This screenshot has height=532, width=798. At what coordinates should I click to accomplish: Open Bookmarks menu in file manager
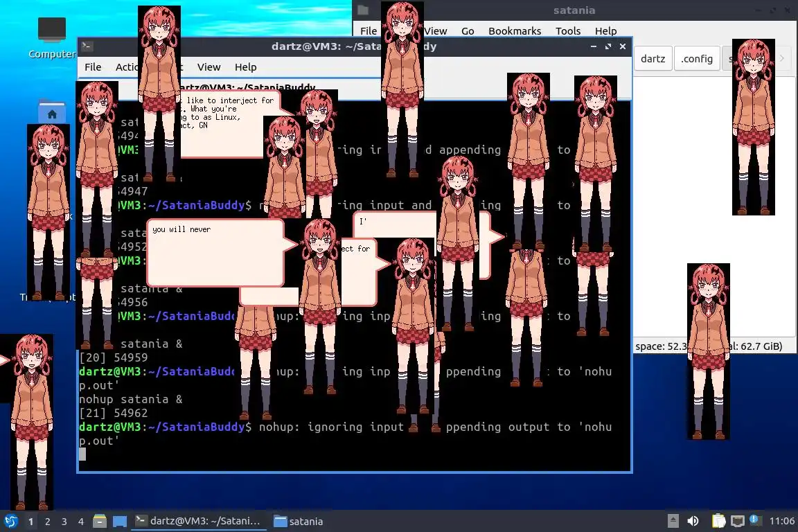click(x=515, y=30)
